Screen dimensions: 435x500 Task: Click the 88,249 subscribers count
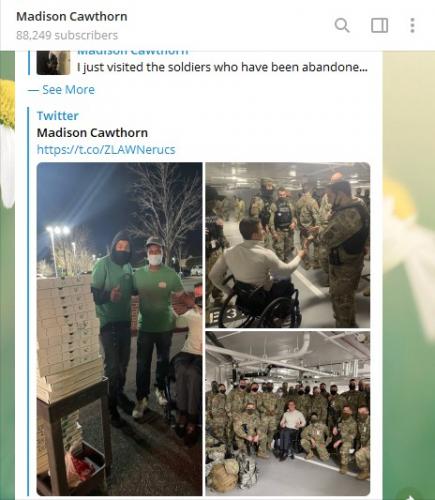tap(67, 35)
